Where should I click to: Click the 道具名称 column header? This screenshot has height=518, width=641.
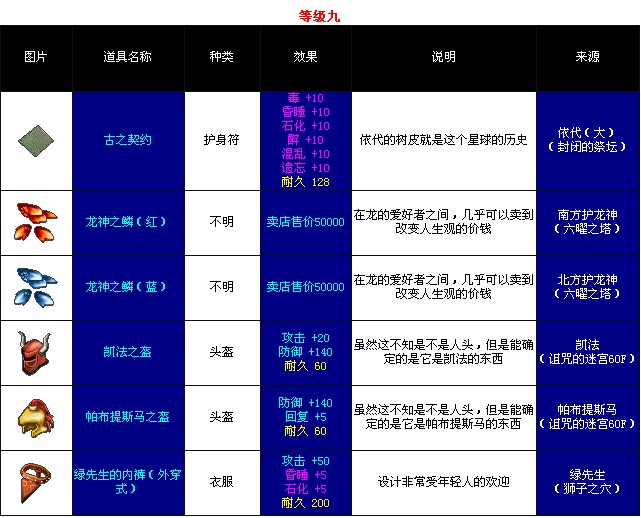tap(127, 57)
